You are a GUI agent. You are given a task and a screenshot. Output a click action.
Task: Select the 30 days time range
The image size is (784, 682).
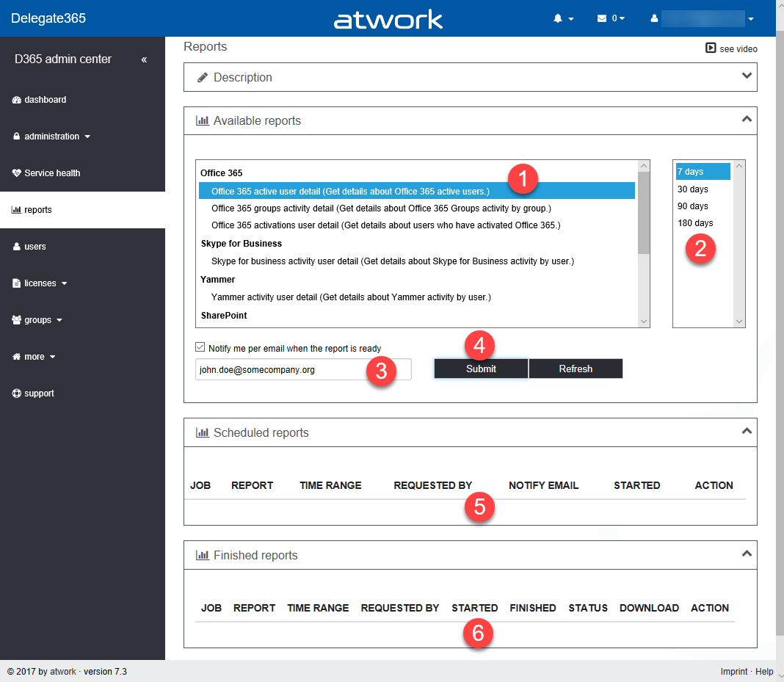tap(693, 189)
